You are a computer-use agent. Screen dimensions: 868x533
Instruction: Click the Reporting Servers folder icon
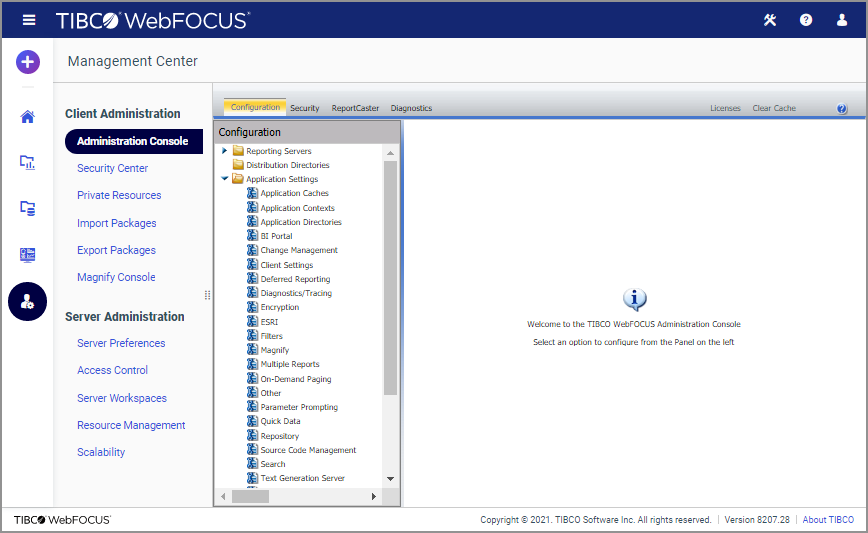click(239, 151)
